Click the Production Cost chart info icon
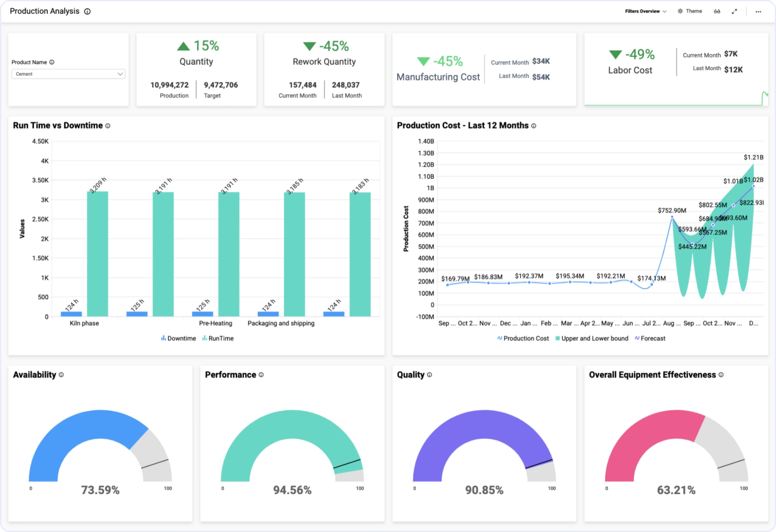The width and height of the screenshot is (776, 532). [534, 126]
